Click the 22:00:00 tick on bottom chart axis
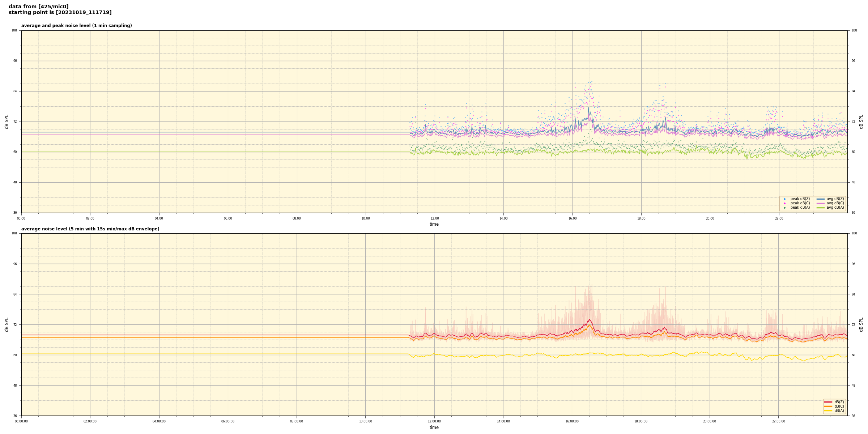Image resolution: width=868 pixels, height=434 pixels. tap(778, 421)
